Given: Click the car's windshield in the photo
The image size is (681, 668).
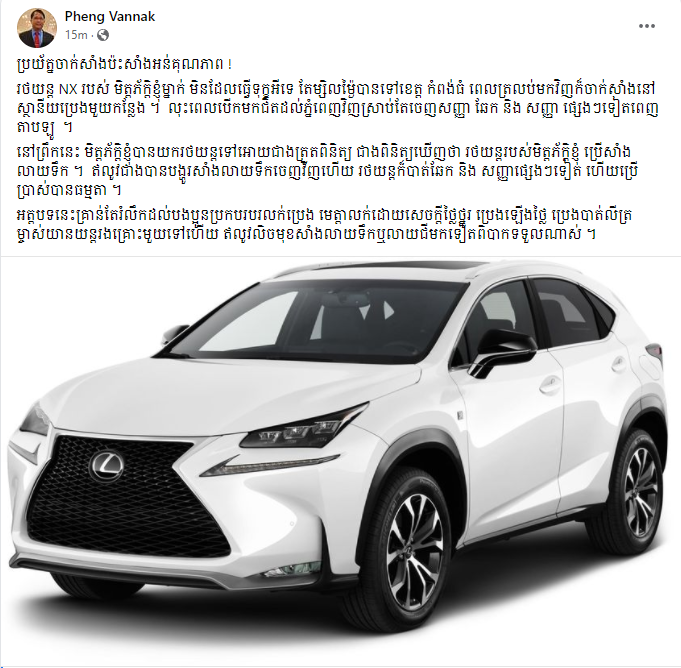Looking at the screenshot, I should 313,321.
